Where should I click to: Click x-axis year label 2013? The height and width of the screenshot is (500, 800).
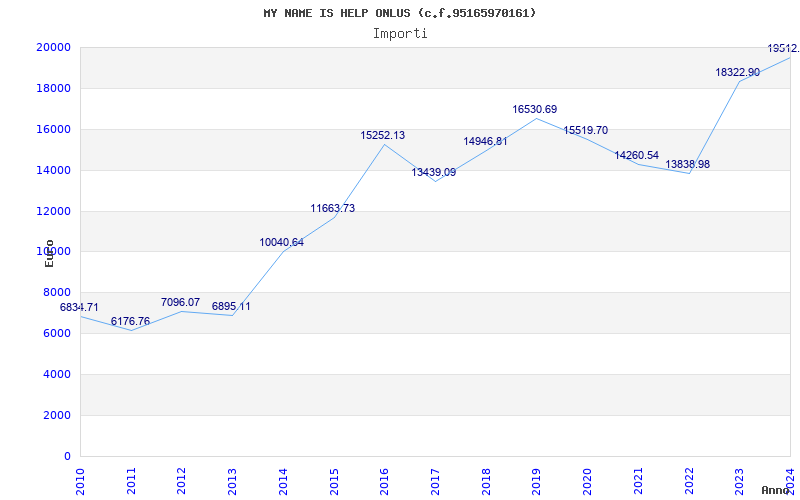pyautogui.click(x=232, y=482)
